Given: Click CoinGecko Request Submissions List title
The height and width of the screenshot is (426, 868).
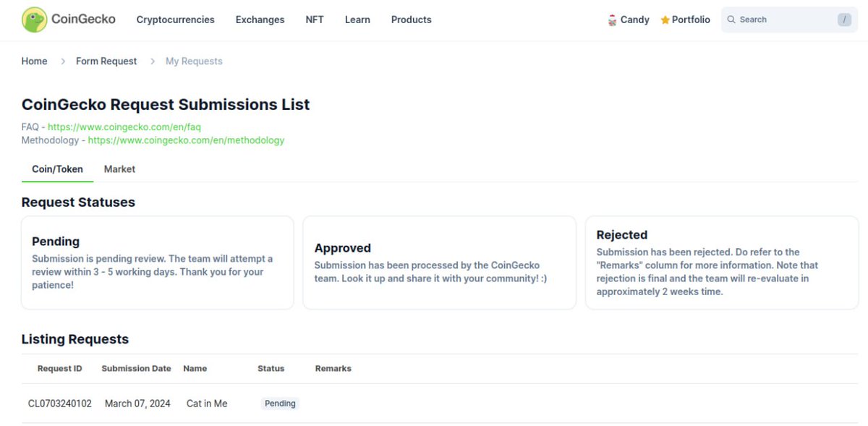Looking at the screenshot, I should coord(166,104).
